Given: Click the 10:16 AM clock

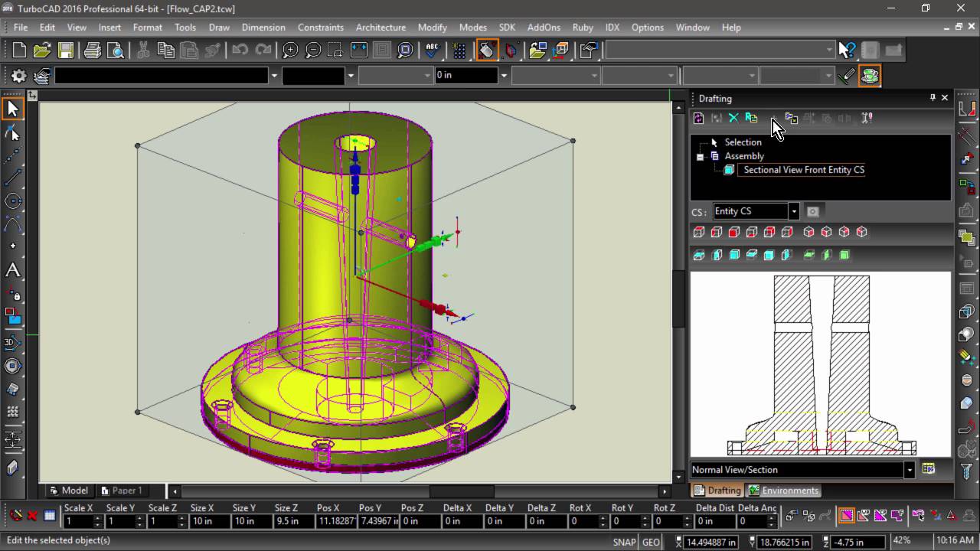Looking at the screenshot, I should 954,541.
